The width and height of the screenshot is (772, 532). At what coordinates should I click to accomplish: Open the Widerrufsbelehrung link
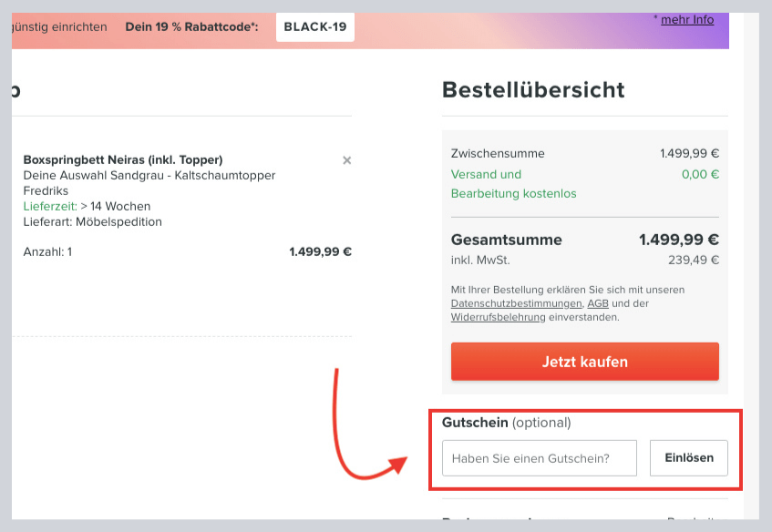point(498,317)
